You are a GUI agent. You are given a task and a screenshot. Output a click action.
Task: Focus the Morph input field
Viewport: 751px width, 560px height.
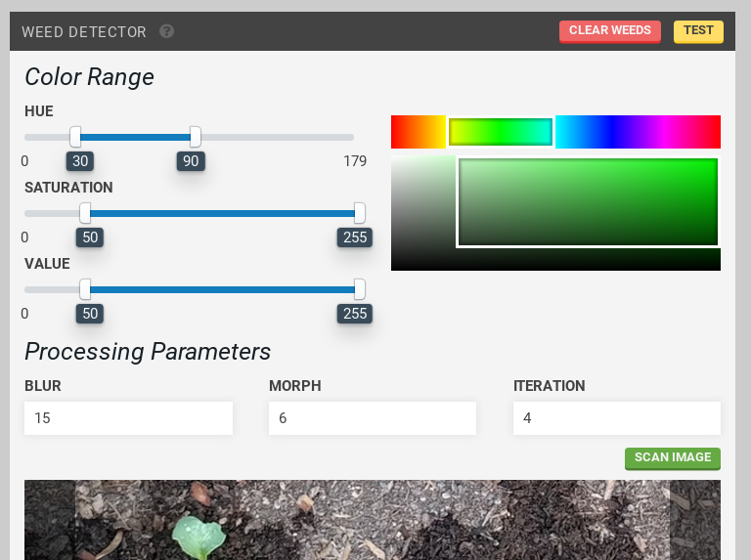373,418
